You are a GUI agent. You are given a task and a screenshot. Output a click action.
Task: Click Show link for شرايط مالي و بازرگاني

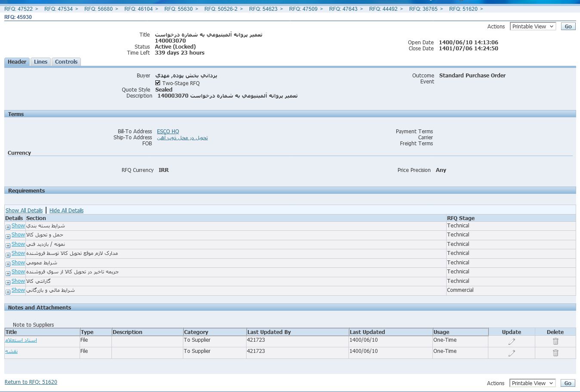[x=18, y=290]
